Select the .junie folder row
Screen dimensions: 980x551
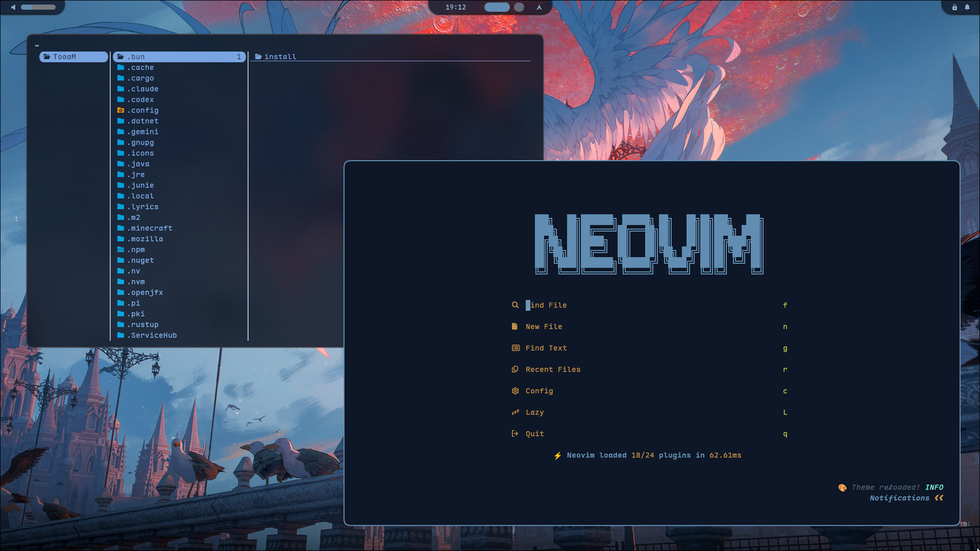pyautogui.click(x=179, y=185)
